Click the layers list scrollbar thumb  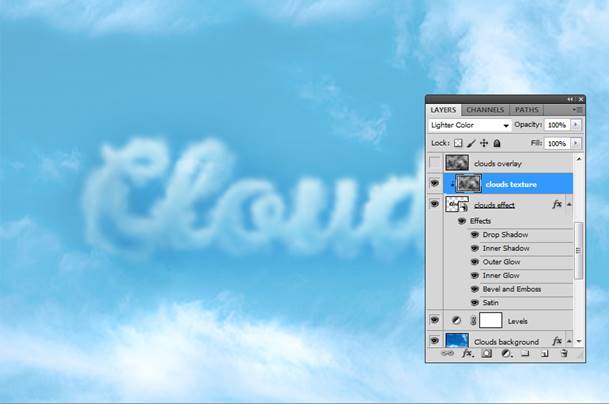pyautogui.click(x=578, y=251)
